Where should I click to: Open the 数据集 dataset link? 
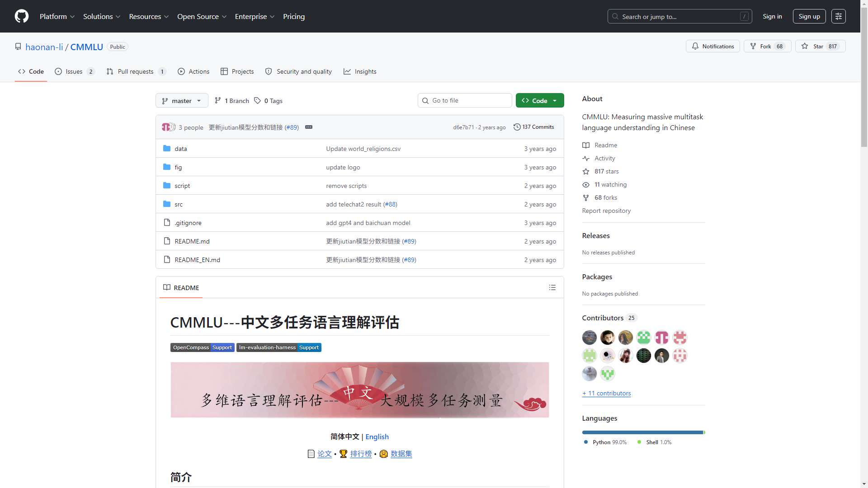401,454
